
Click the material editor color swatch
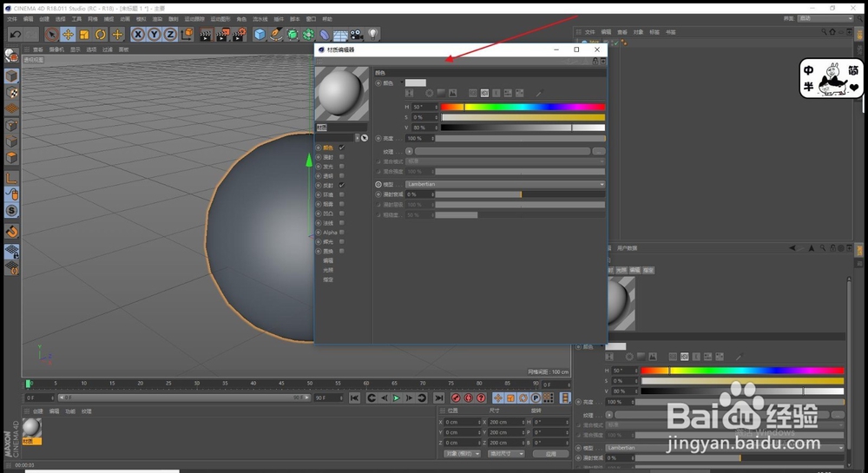tap(416, 82)
